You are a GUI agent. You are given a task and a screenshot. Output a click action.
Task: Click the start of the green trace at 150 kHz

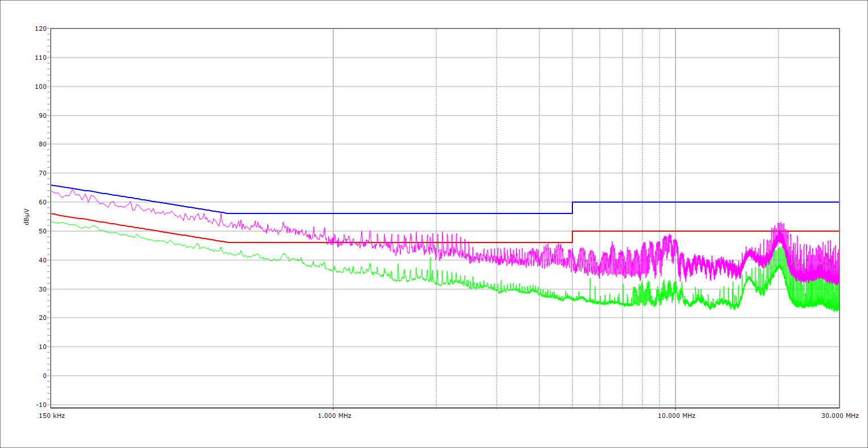click(x=52, y=221)
